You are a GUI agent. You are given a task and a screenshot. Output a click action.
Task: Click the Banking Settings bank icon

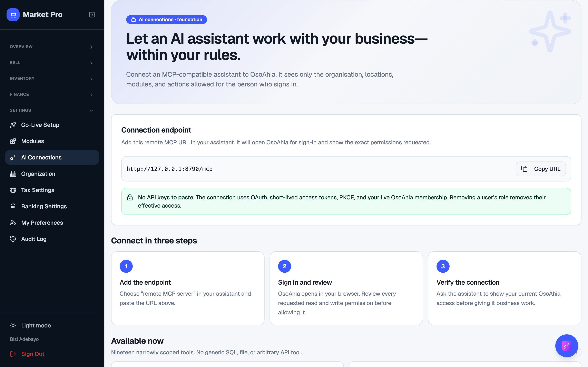[13, 206]
